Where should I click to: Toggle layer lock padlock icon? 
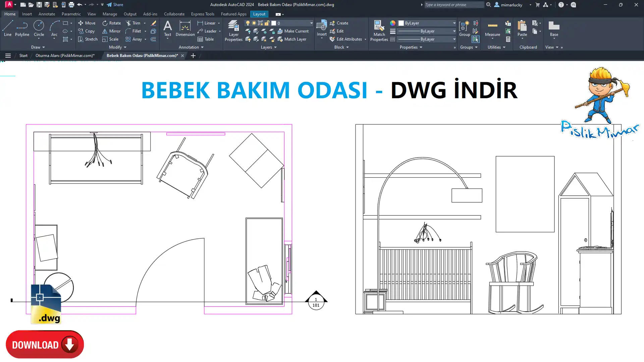pos(267,23)
